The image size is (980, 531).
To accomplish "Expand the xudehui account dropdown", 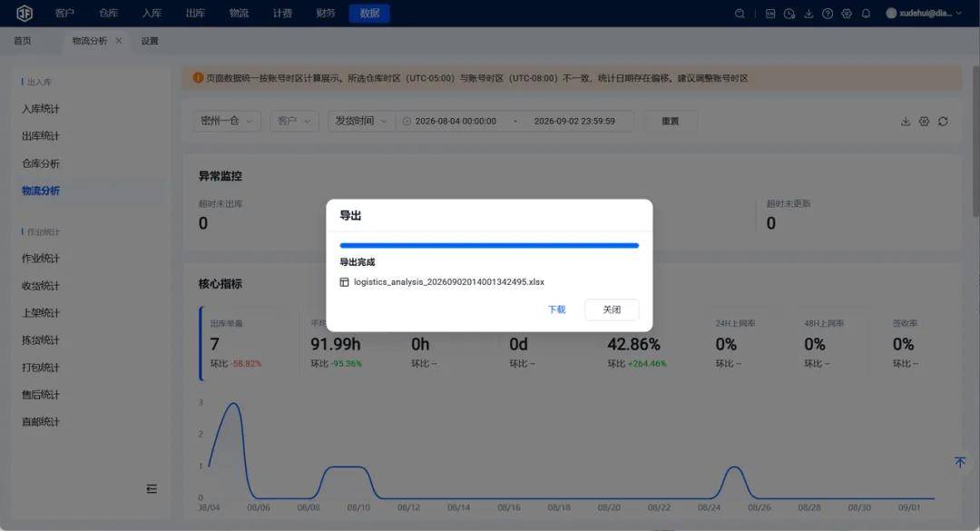I will tap(958, 13).
